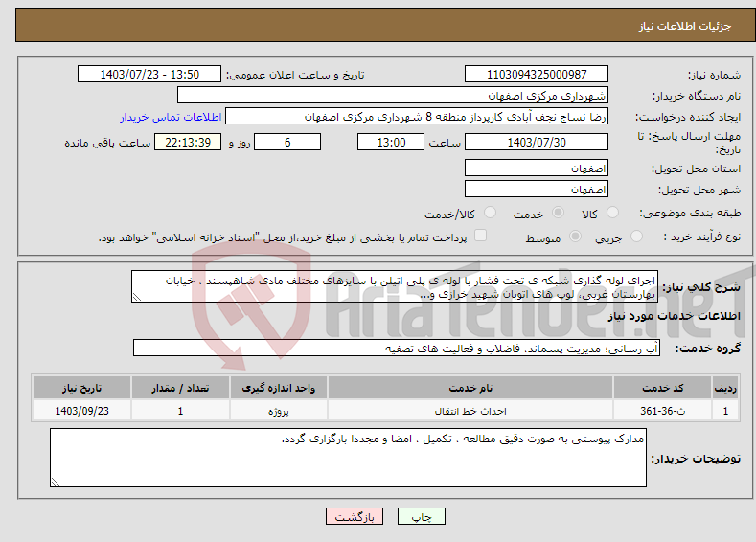Viewport: 756px width, 542px height.
Task: Click the quantity cell showing 1
Action: pyautogui.click(x=180, y=411)
